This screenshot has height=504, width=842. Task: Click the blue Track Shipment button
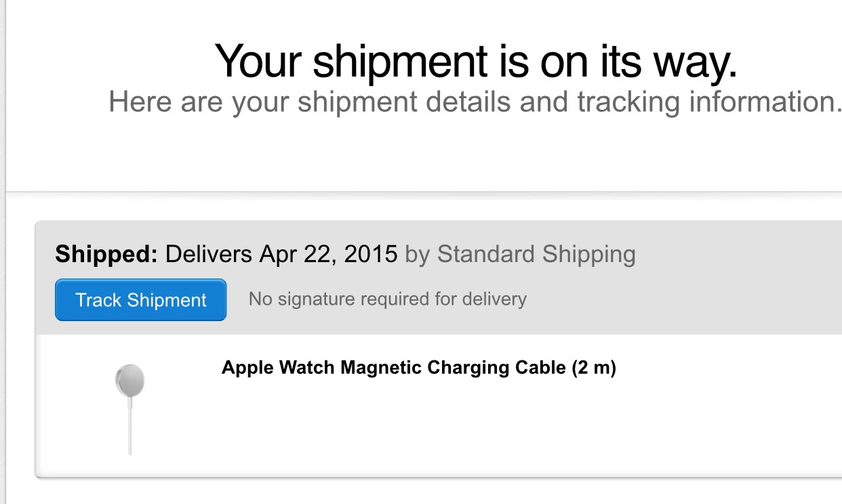(x=140, y=299)
